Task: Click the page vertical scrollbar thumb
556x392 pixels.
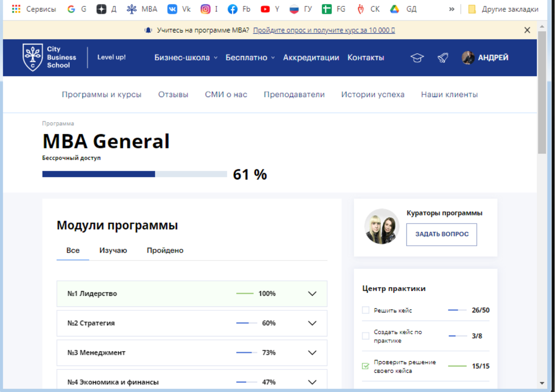Action: pyautogui.click(x=542, y=93)
